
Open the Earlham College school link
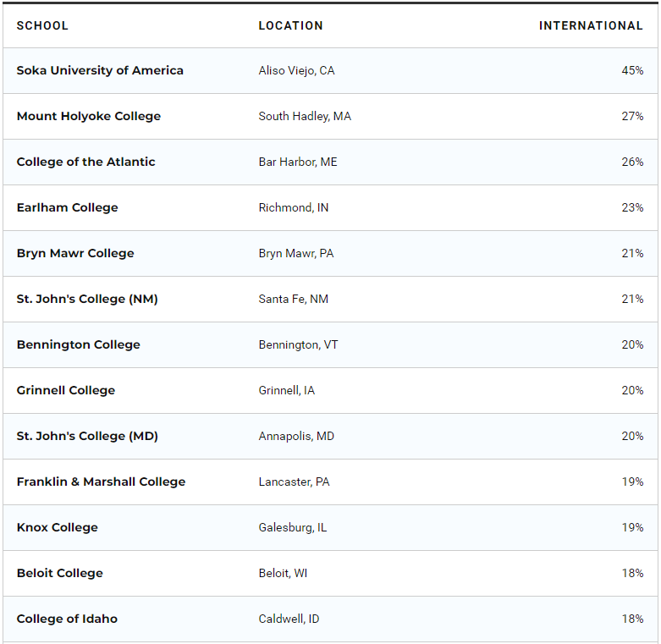(x=67, y=207)
